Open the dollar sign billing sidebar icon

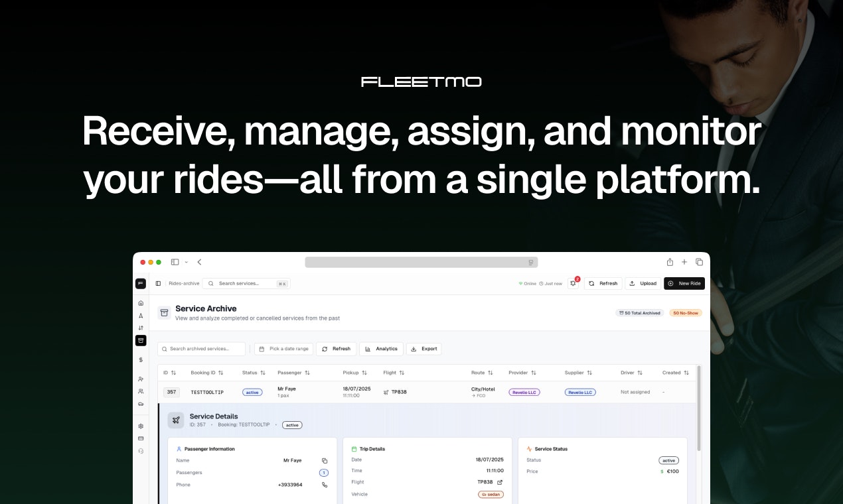pos(141,359)
